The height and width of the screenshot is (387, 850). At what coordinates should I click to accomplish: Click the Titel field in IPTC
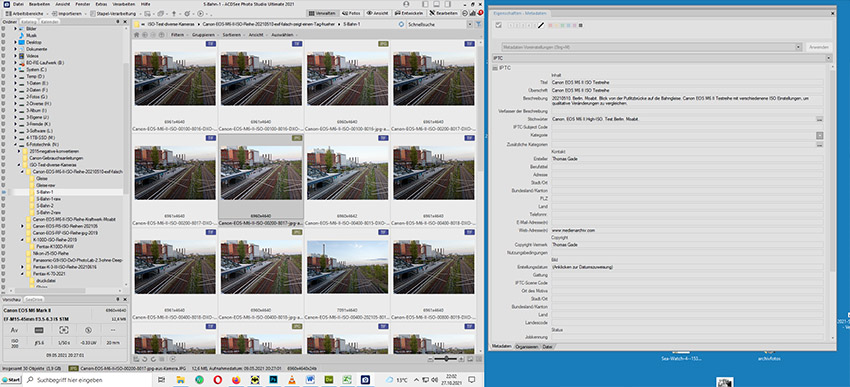[x=687, y=82]
